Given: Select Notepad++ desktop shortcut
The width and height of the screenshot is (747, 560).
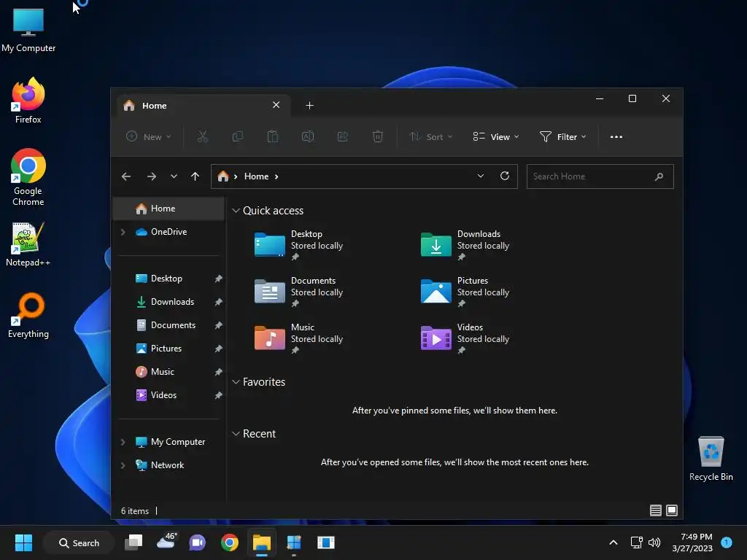Looking at the screenshot, I should pos(28,244).
